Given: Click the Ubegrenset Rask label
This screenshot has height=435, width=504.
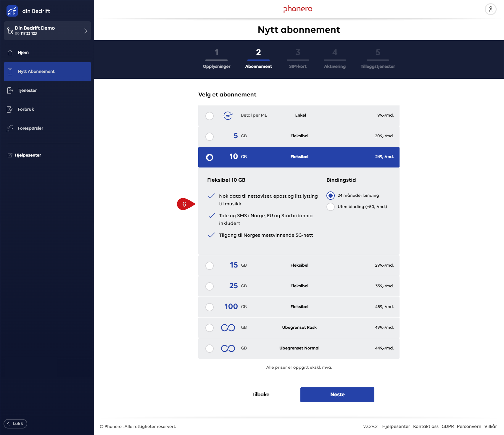Looking at the screenshot, I should pos(299,328).
